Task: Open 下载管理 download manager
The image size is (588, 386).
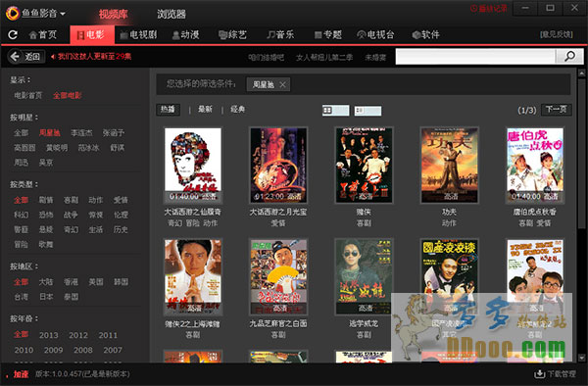Action: [x=555, y=373]
